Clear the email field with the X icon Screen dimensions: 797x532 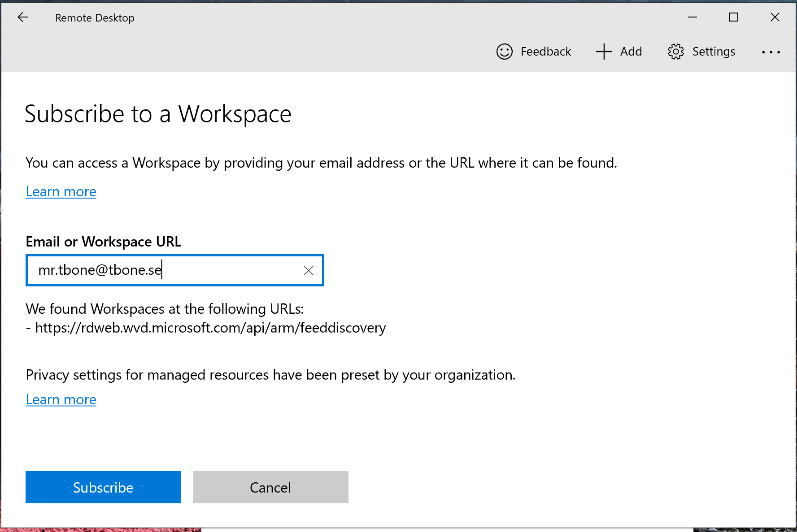click(309, 270)
